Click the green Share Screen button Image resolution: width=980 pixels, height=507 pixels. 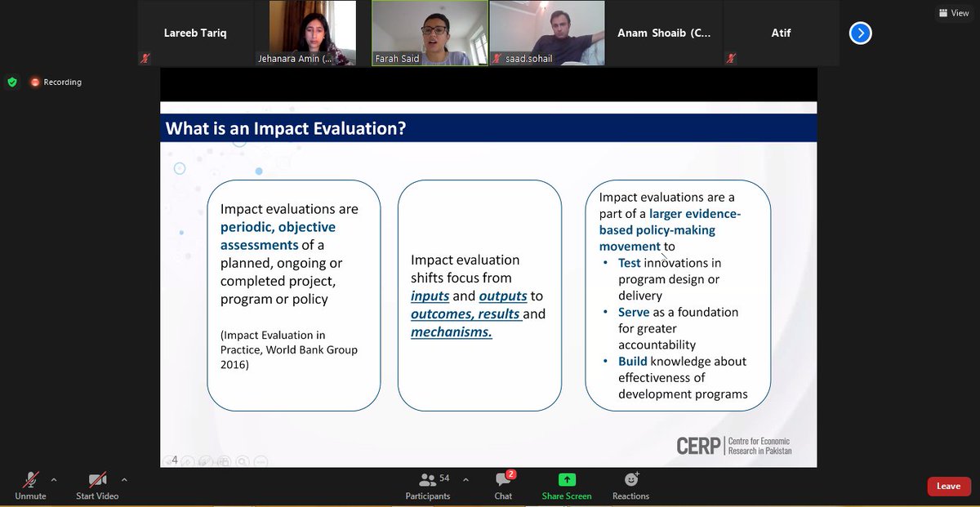tap(567, 485)
